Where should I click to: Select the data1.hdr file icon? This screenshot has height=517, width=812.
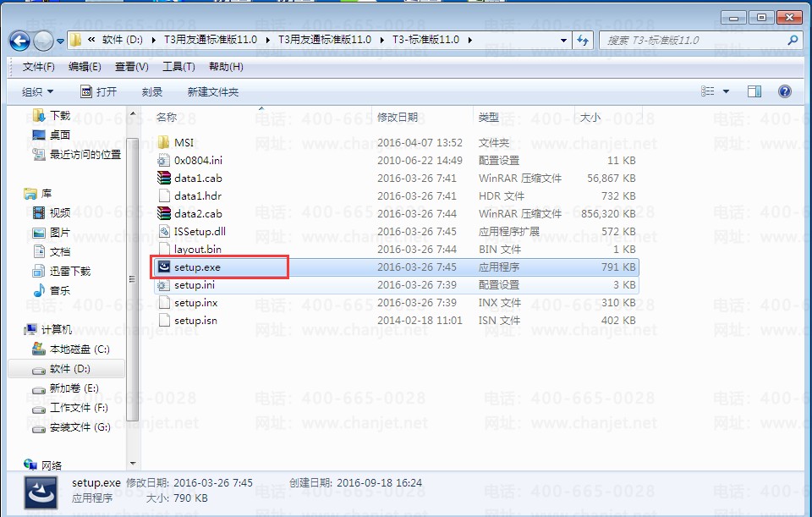coord(163,195)
